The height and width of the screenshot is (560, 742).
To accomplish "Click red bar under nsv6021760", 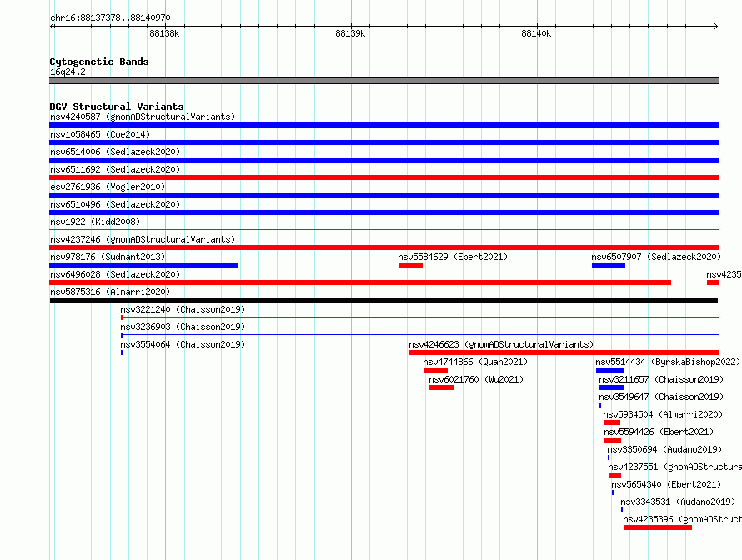I will (442, 387).
